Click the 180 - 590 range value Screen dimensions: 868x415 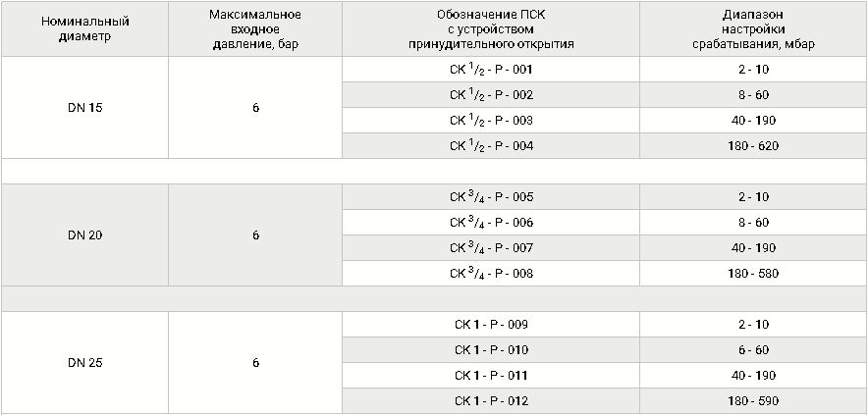tap(753, 401)
